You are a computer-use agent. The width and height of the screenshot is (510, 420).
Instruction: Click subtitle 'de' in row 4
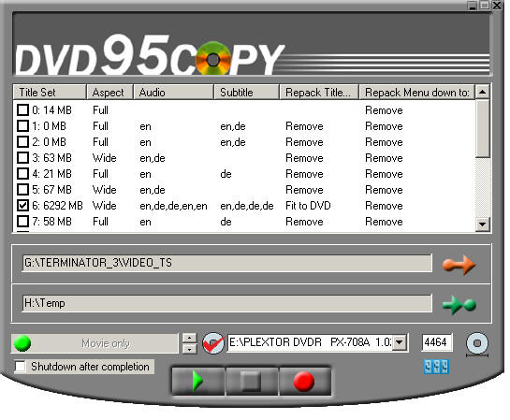pos(226,174)
